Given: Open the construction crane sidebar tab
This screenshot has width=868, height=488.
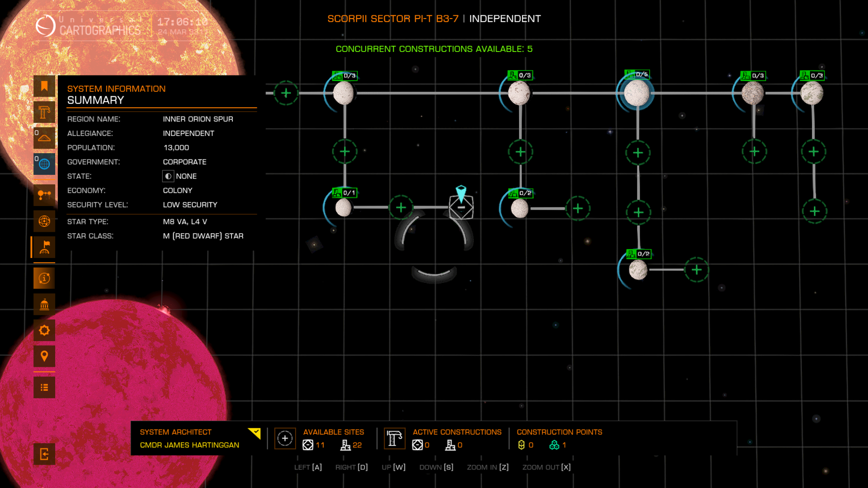Looking at the screenshot, I should pos(44,112).
